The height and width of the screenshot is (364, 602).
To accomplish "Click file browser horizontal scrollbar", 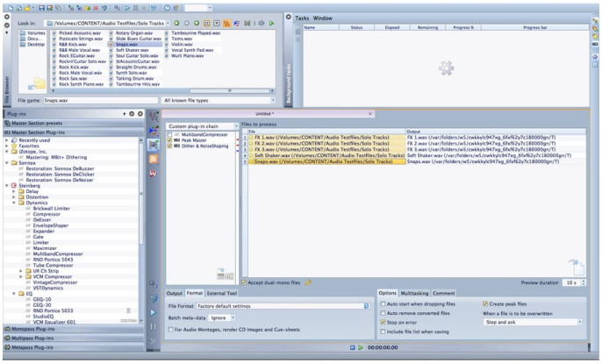I will (x=230, y=91).
